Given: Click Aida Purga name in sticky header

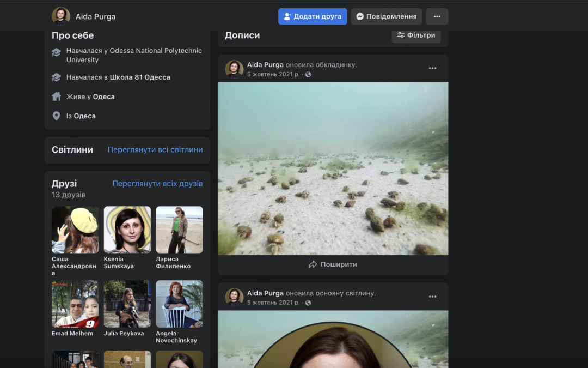Looking at the screenshot, I should pos(96,16).
